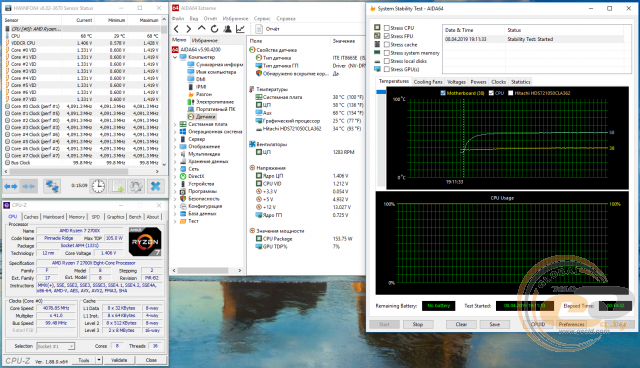640x368 pixels.
Task: Click Save button in stability test
Action: coord(495,324)
